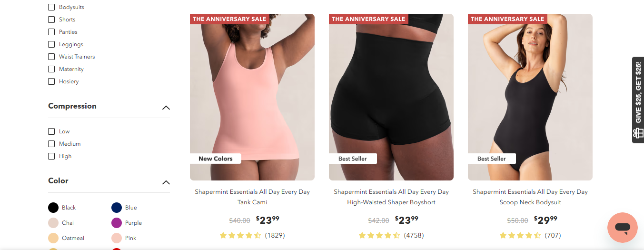The image size is (644, 250).
Task: Open Shapermint Essentials Tank Cami product link
Action: [252, 197]
